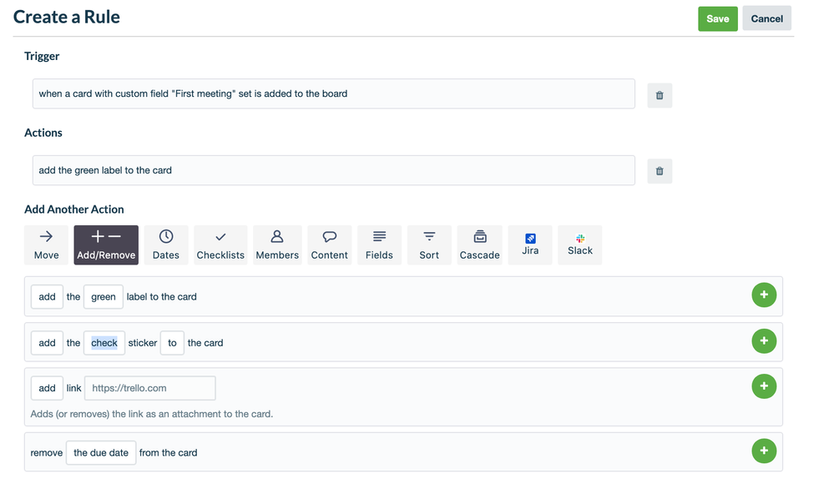This screenshot has height=504, width=834.
Task: Open the green label color dropdown
Action: coord(103,296)
